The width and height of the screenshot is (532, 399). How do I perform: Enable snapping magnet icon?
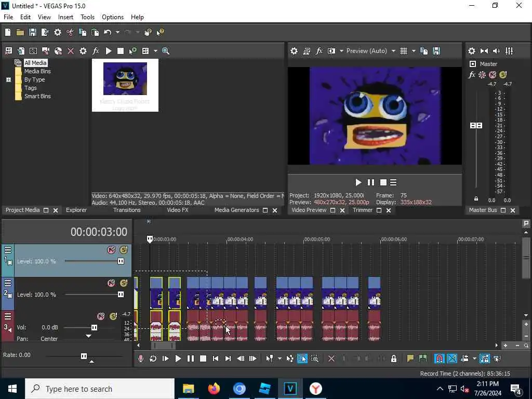pyautogui.click(x=439, y=358)
